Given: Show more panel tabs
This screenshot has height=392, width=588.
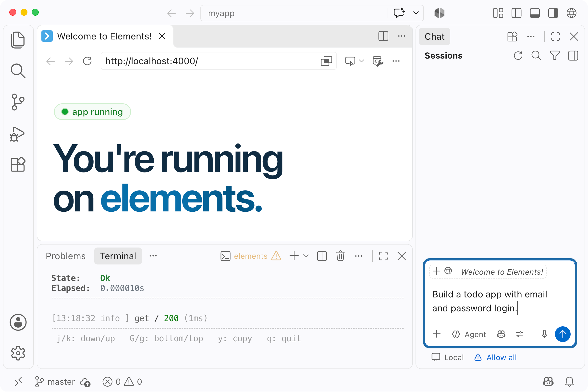Looking at the screenshot, I should 153,256.
